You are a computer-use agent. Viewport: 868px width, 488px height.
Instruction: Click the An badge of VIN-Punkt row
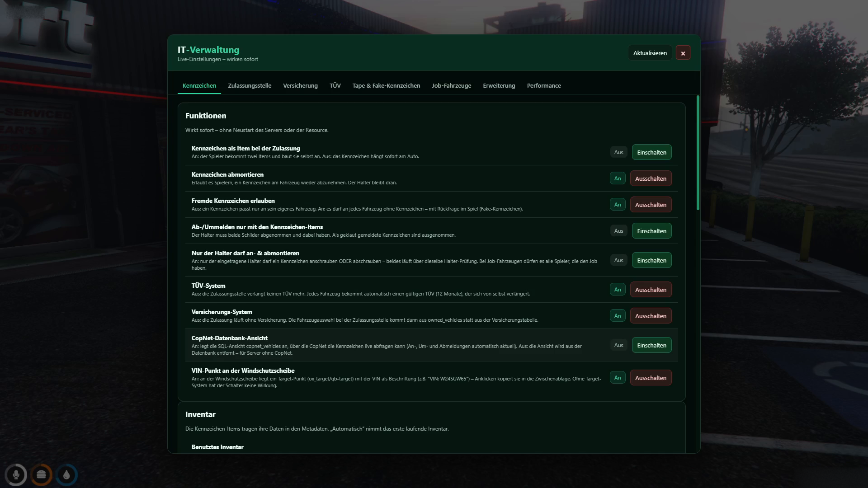(x=618, y=378)
